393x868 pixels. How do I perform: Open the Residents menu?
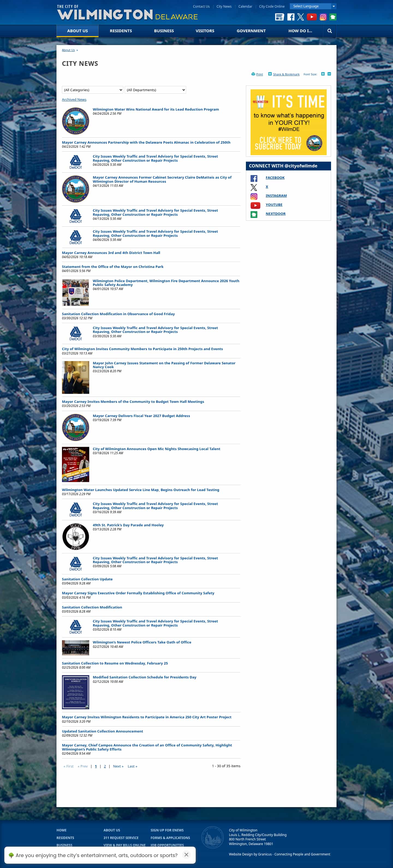(x=121, y=31)
